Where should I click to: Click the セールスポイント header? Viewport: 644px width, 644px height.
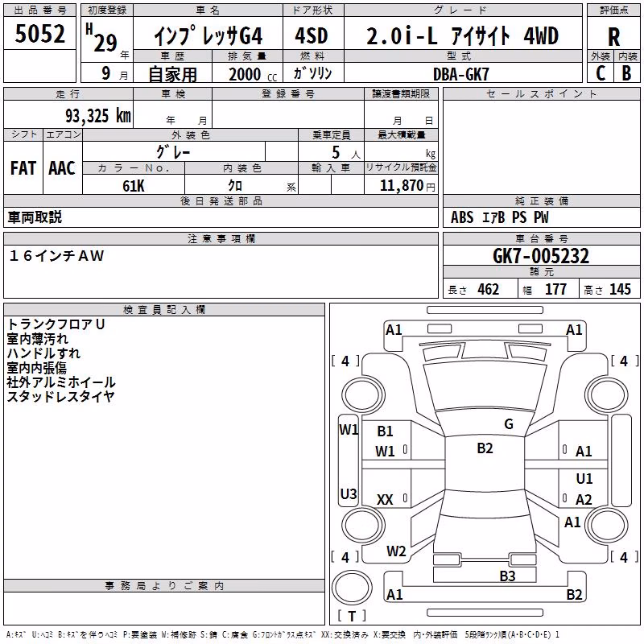[541, 94]
